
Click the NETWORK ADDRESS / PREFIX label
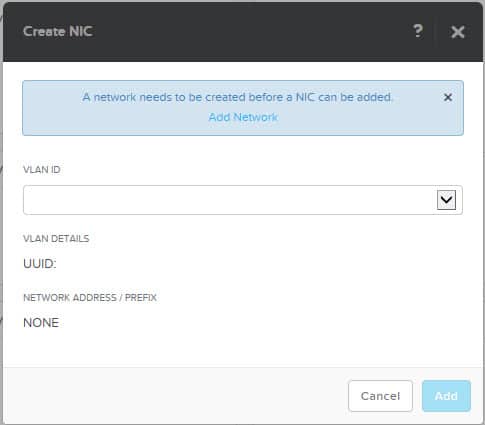90,297
